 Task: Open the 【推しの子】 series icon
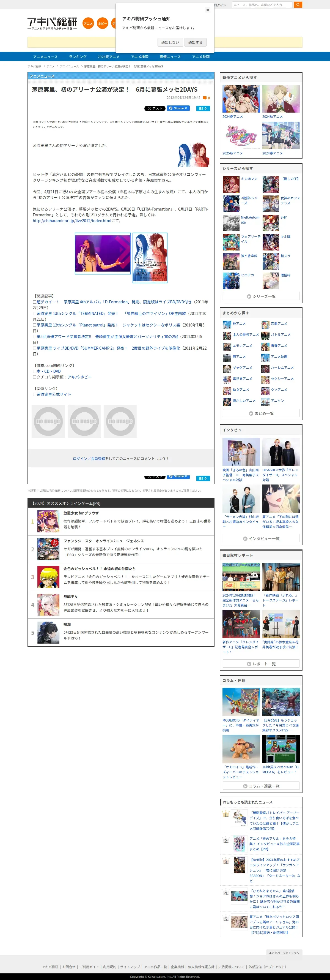coord(271,184)
